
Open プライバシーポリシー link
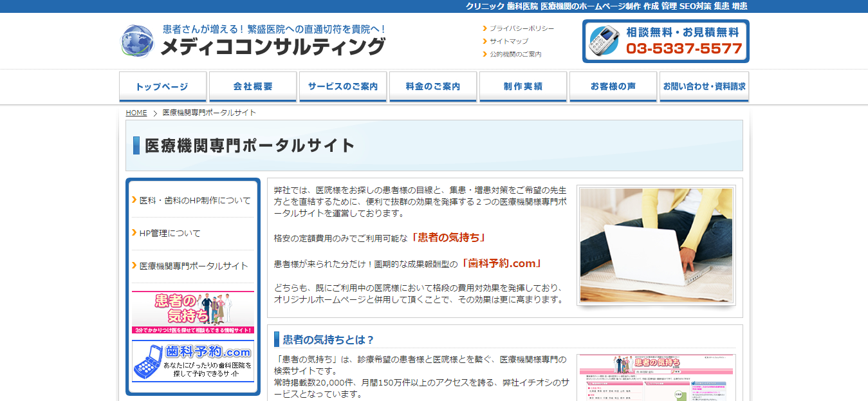click(521, 28)
